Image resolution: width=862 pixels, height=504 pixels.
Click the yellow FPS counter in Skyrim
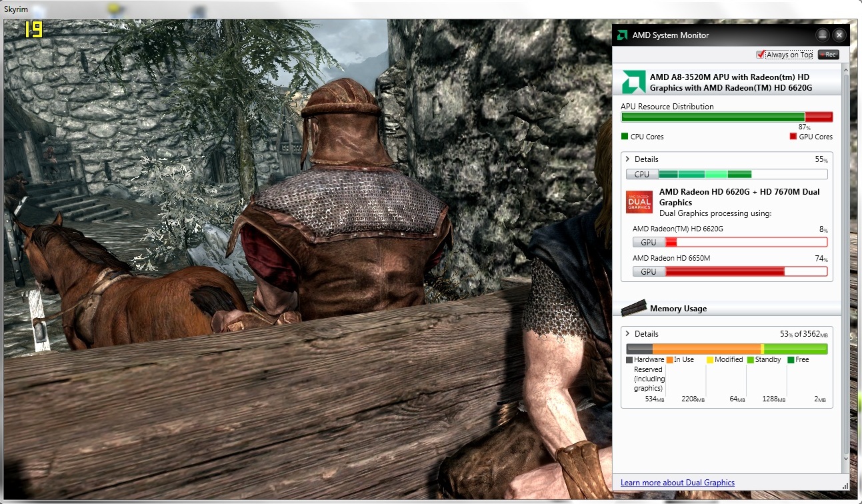pos(34,29)
